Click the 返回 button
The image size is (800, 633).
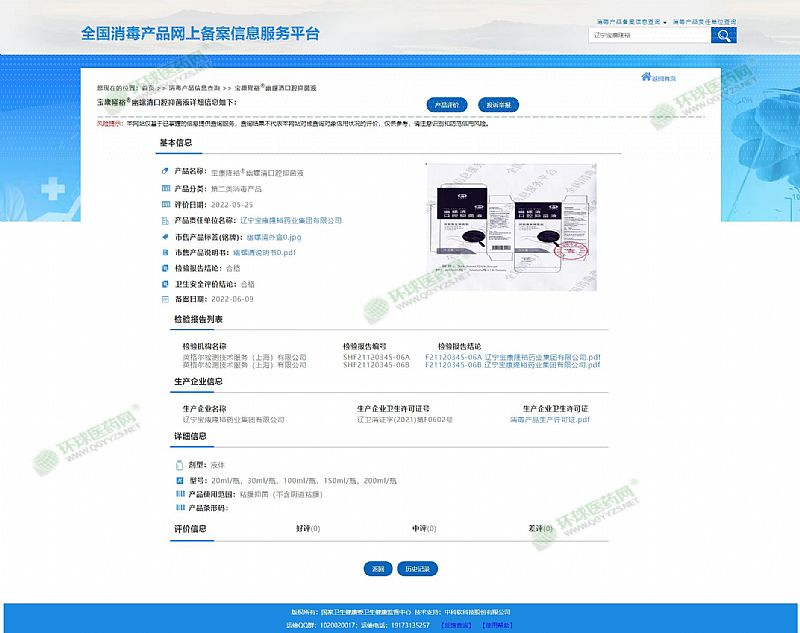point(378,569)
